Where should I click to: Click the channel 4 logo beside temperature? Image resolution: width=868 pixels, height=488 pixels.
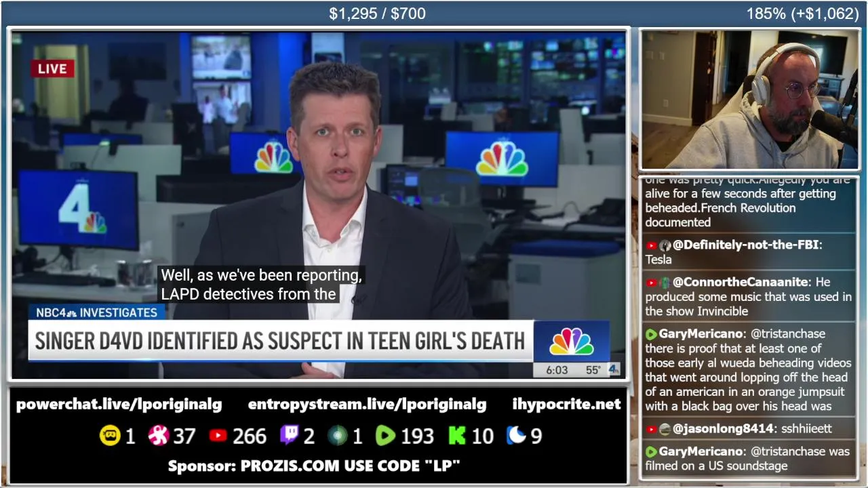pyautogui.click(x=613, y=369)
